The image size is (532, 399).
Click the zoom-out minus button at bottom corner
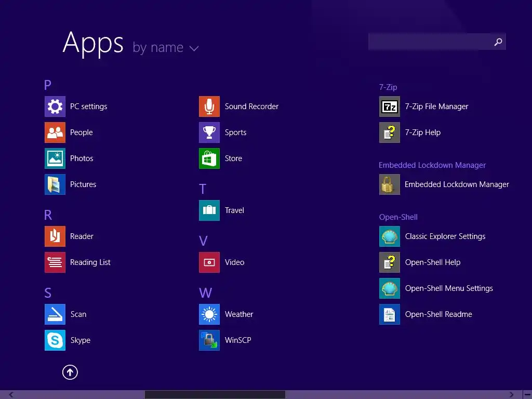pos(527,395)
